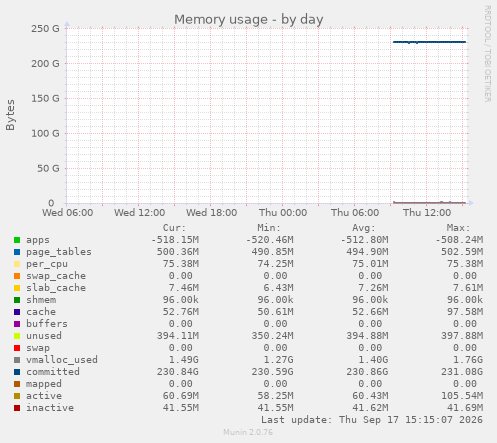Click the Cur: column header
Image resolution: width=497 pixels, height=443 pixels.
point(174,228)
